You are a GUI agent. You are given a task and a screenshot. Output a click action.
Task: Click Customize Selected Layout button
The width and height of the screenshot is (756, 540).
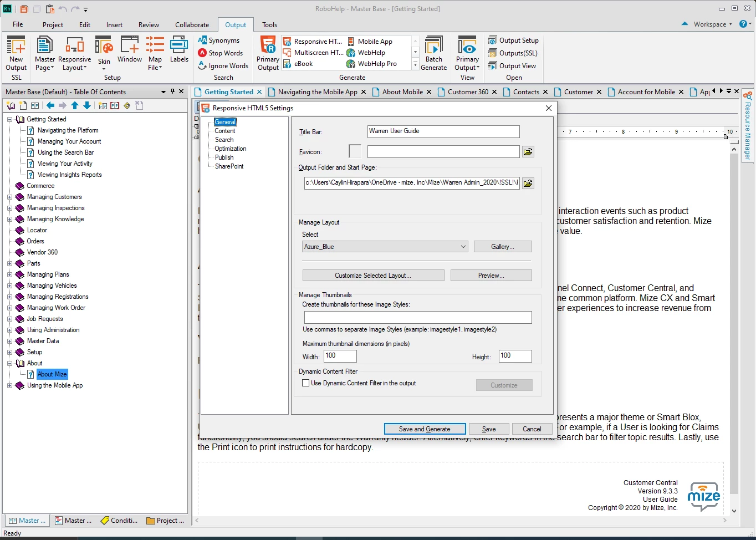click(x=373, y=276)
